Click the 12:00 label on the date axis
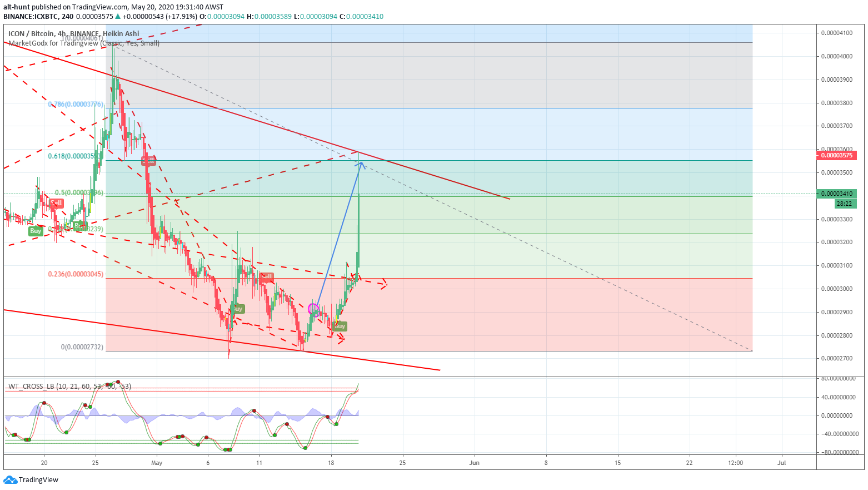 (735, 463)
